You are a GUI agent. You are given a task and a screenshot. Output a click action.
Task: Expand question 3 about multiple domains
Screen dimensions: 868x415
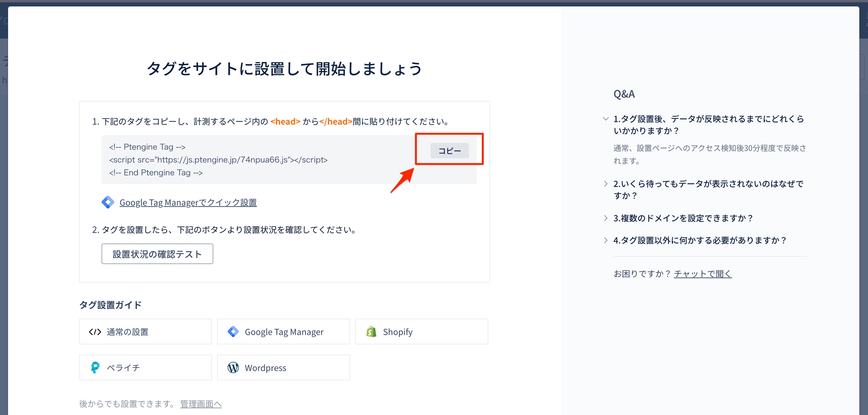pyautogui.click(x=683, y=218)
